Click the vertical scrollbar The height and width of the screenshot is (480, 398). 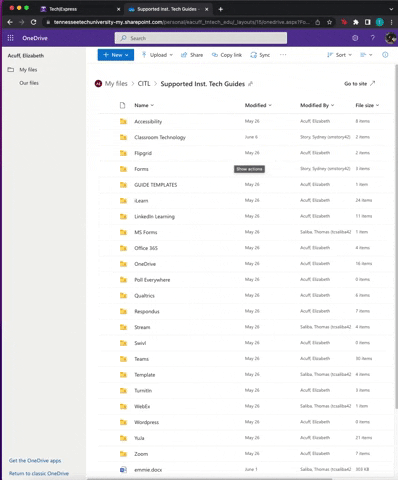(x=396, y=236)
